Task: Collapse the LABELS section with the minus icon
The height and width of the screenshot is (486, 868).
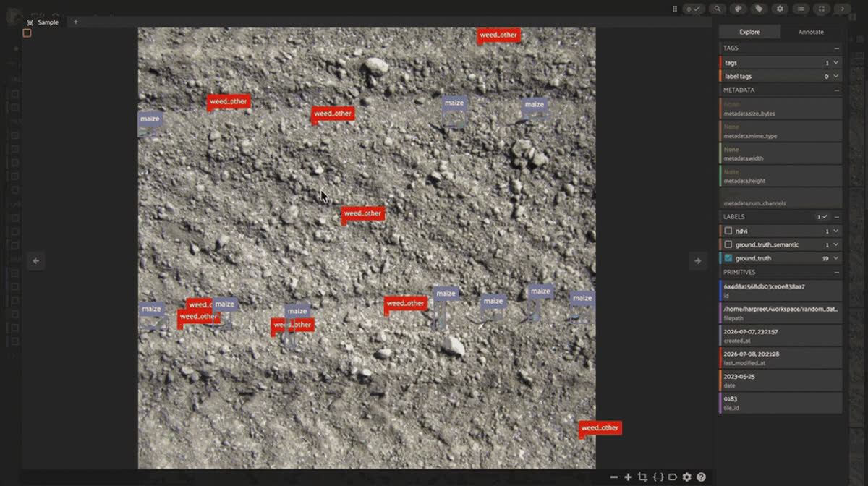Action: 837,216
